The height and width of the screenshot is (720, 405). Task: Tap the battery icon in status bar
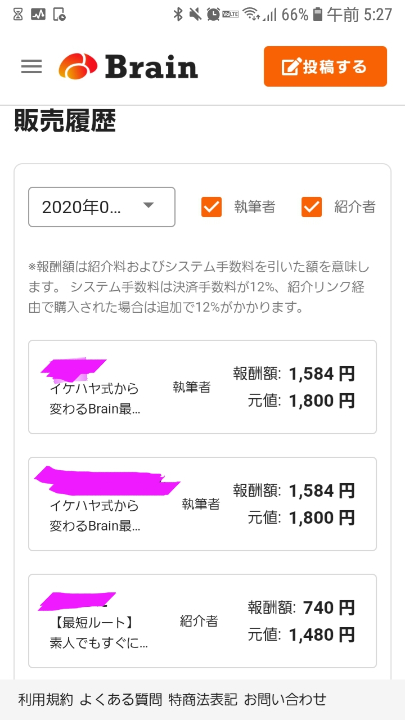(x=318, y=14)
